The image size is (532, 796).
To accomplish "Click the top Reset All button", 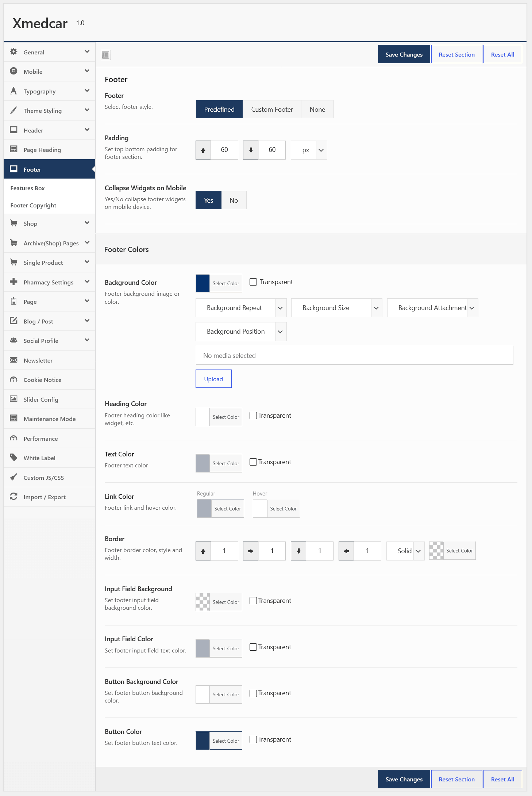I will click(503, 54).
